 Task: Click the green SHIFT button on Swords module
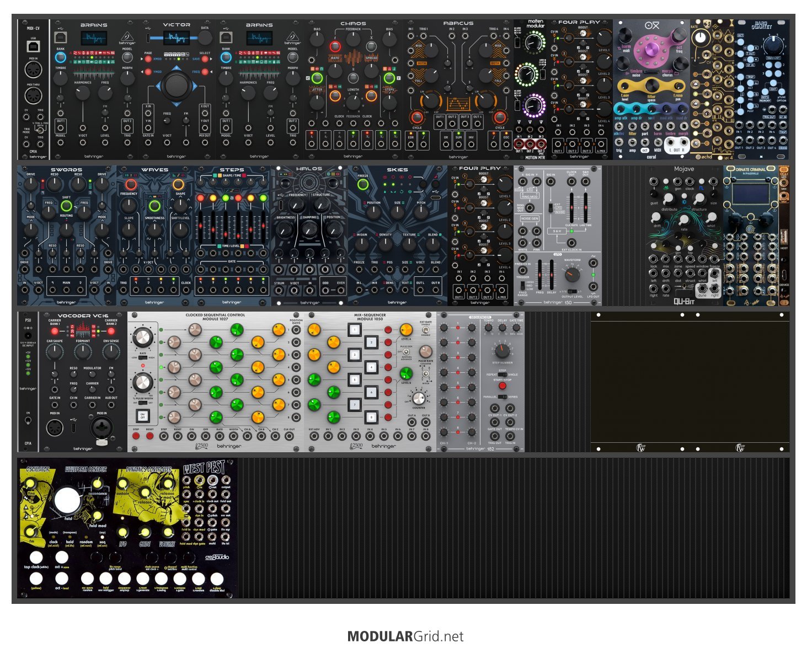[66, 206]
